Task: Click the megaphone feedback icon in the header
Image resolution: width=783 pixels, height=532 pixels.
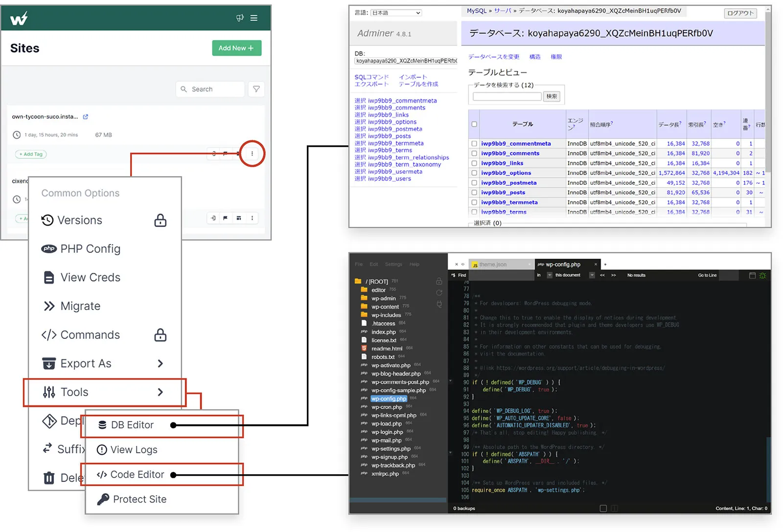Action: [x=240, y=18]
